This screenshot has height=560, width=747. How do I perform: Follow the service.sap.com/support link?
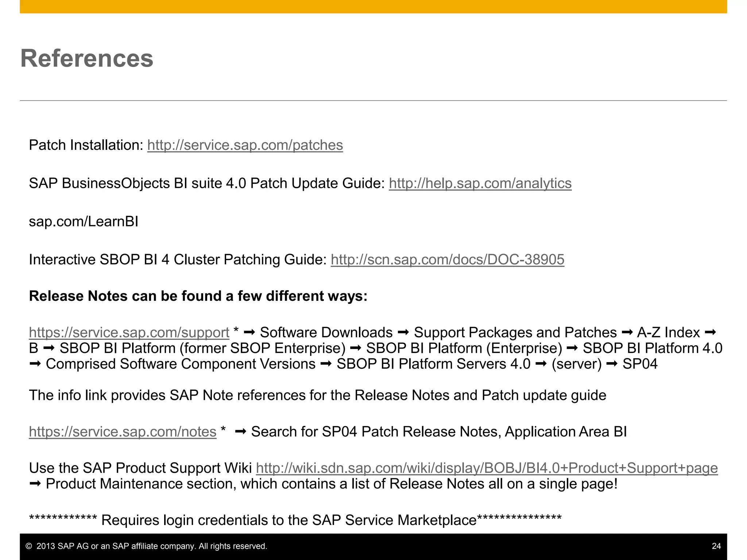[129, 332]
